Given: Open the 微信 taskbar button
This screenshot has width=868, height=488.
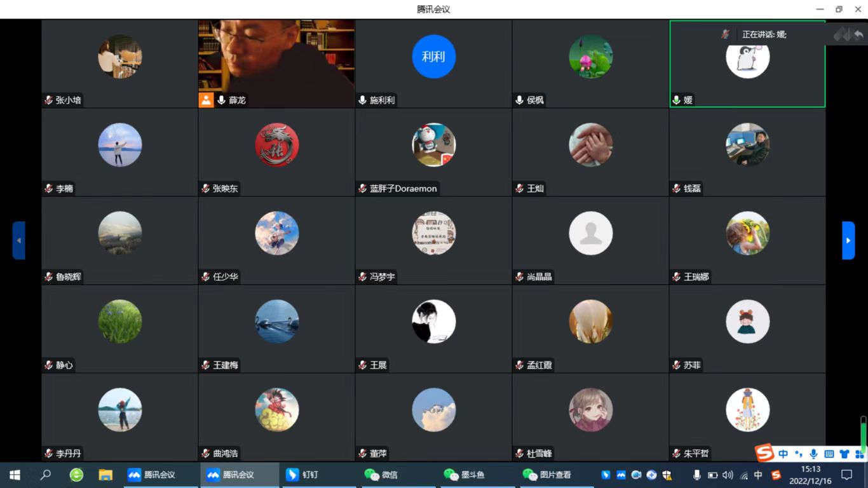Looking at the screenshot, I should pyautogui.click(x=381, y=475).
